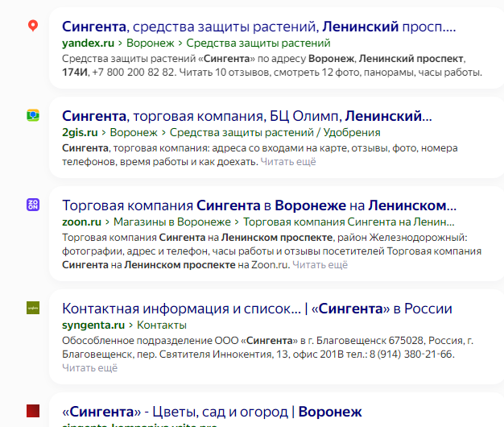Expand 'Читать ещё' in the 2gis.ru snippet
Screen dimensions: 504x427
(x=288, y=161)
